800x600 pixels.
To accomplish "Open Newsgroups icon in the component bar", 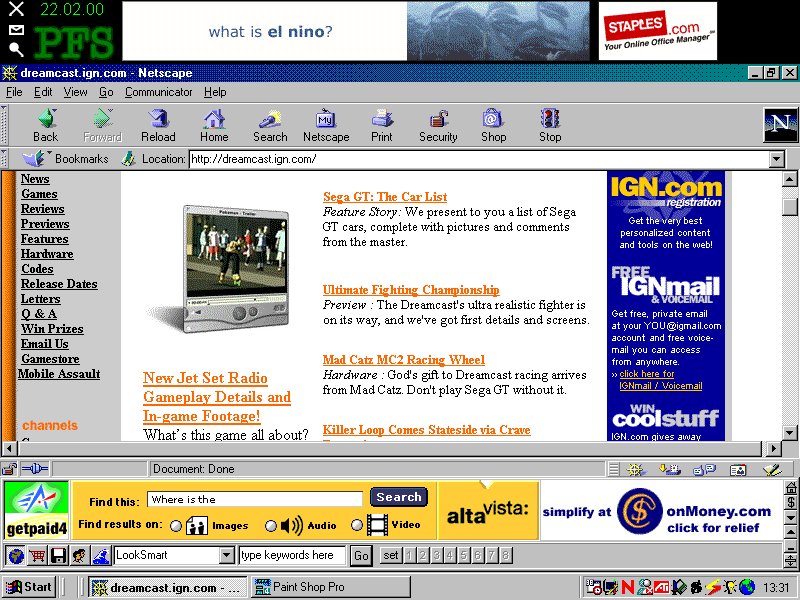I will [705, 469].
